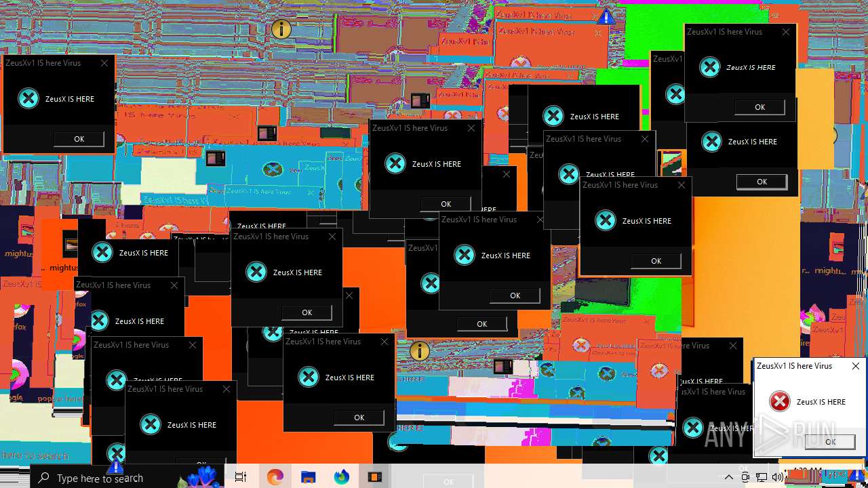
Task: Click 'ZeusX IS HERE' text in white dialog
Action: [x=821, y=402]
